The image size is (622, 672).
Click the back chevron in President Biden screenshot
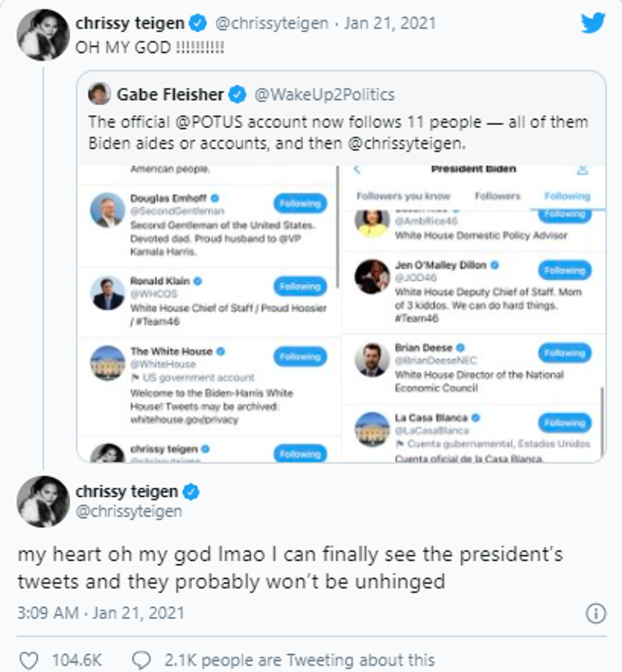[357, 170]
